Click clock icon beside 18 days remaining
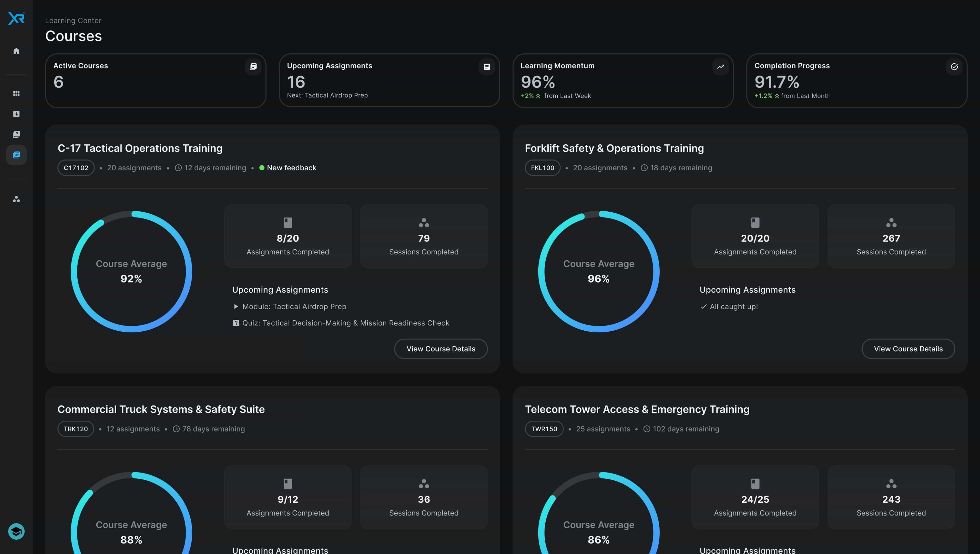 pyautogui.click(x=644, y=168)
